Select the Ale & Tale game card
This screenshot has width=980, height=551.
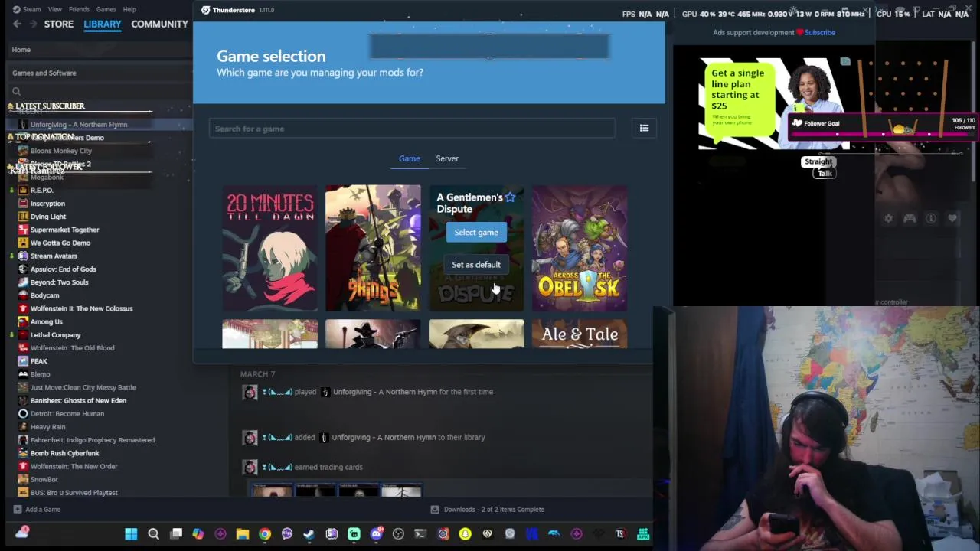pyautogui.click(x=580, y=334)
